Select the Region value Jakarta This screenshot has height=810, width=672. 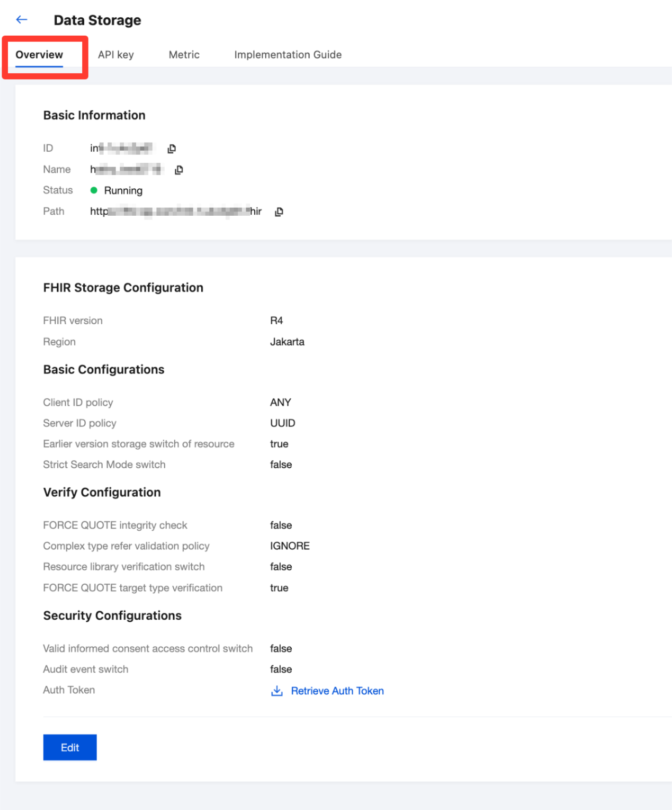(287, 342)
